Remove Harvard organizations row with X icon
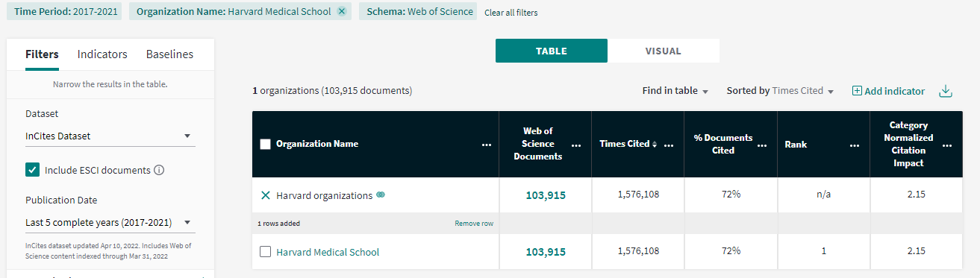 click(x=265, y=195)
